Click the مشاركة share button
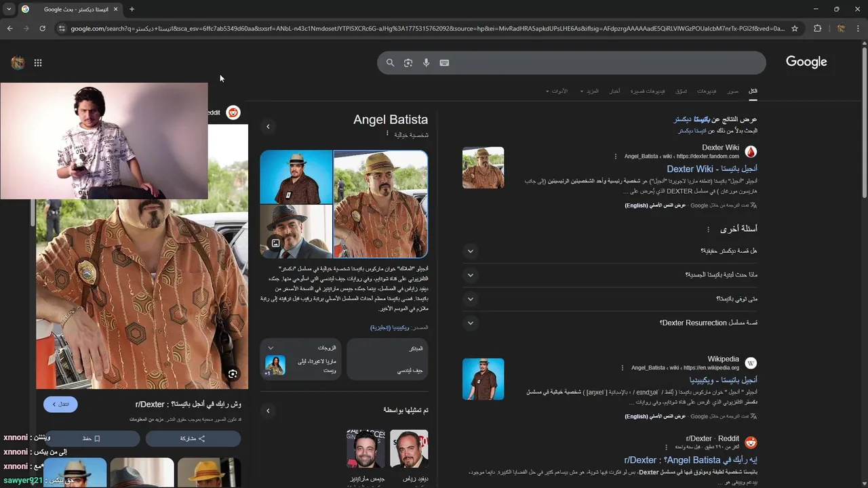 (x=193, y=439)
